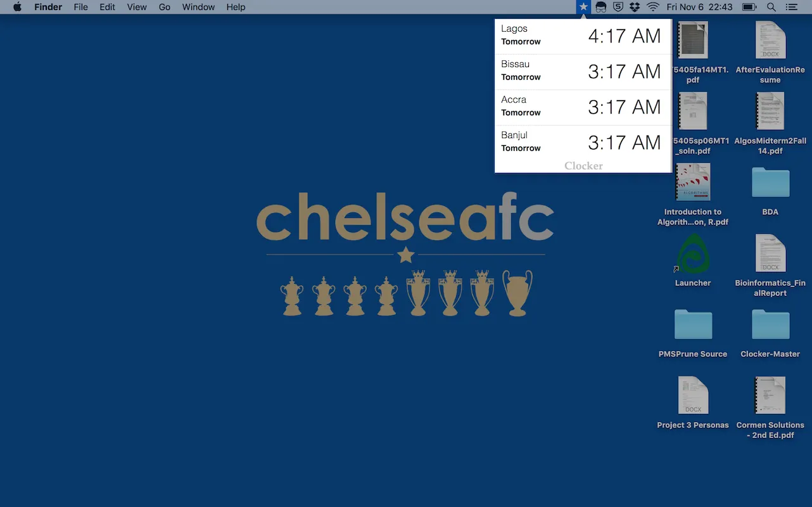Select the 5405fa14MT1.pdf file icon
812x507 pixels.
(x=693, y=40)
